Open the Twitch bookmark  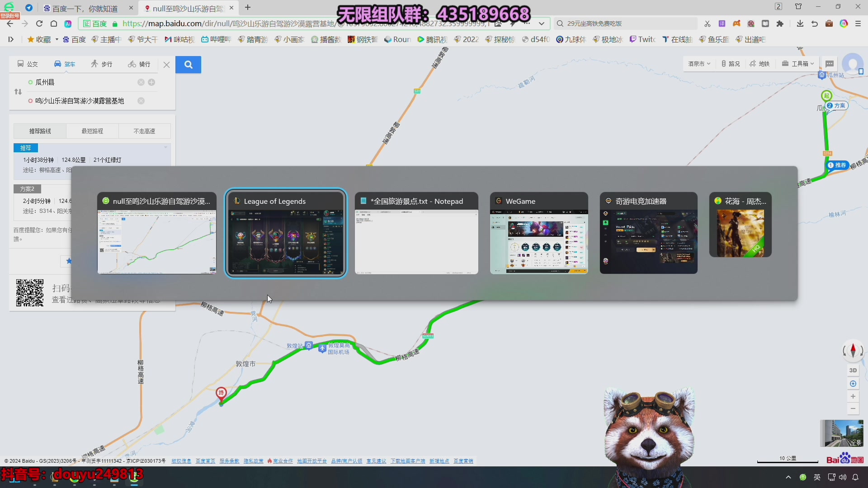[x=642, y=39]
